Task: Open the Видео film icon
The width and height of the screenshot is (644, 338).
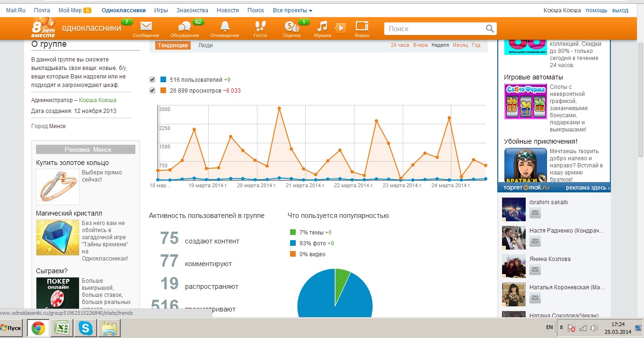Action: (362, 26)
